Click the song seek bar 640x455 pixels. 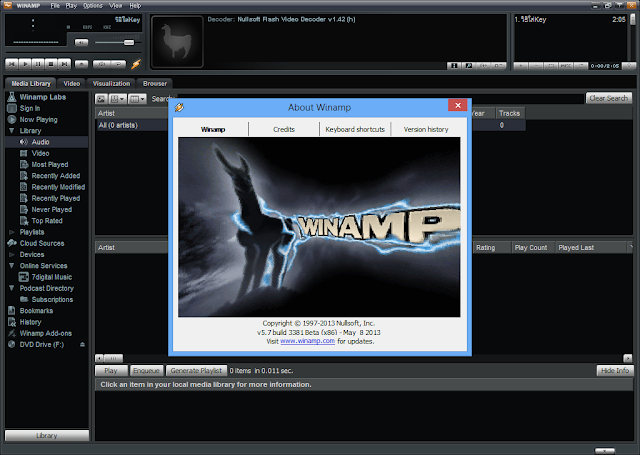pos(73,52)
